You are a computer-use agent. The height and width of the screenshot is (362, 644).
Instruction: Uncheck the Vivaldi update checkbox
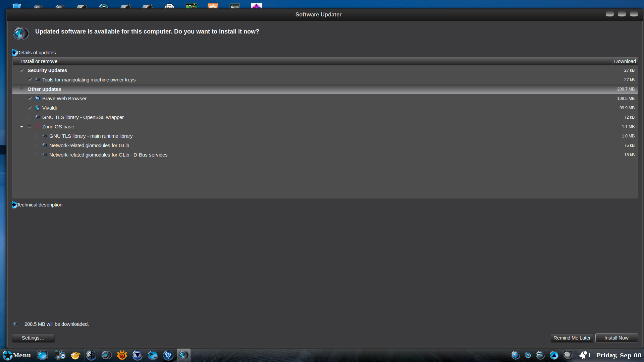coord(30,108)
